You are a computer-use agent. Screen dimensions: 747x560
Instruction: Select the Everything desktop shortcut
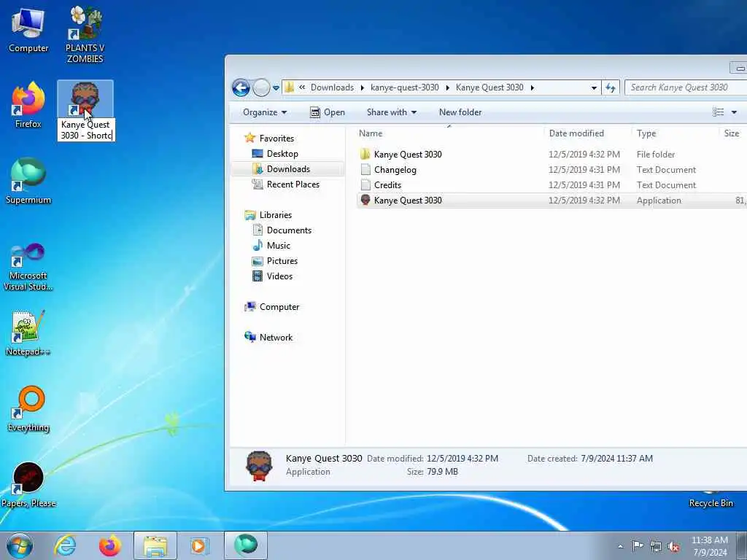28,408
